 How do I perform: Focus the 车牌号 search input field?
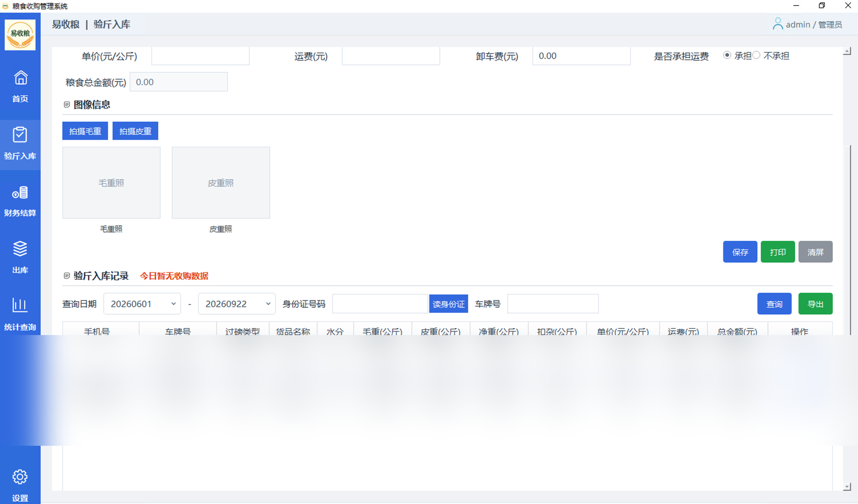(553, 304)
